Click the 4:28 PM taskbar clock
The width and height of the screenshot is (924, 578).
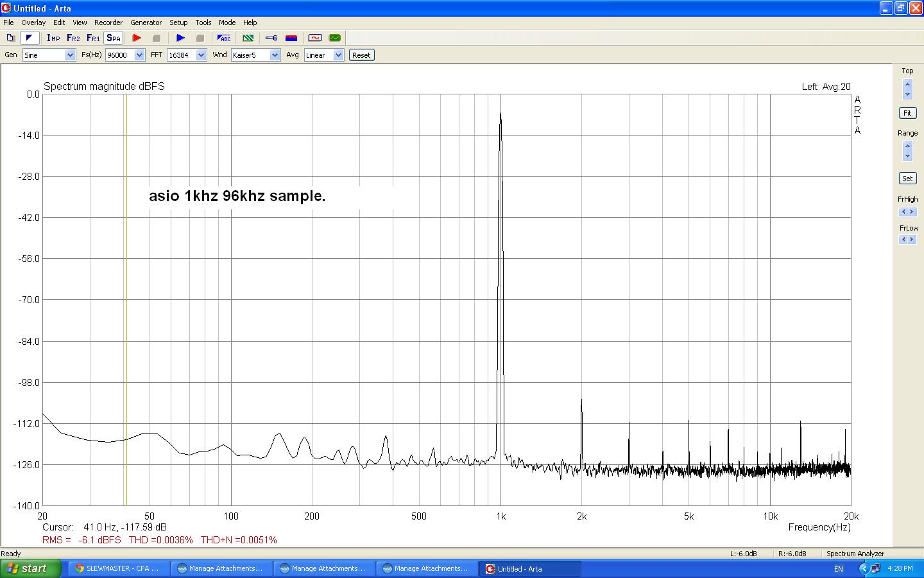pyautogui.click(x=900, y=568)
